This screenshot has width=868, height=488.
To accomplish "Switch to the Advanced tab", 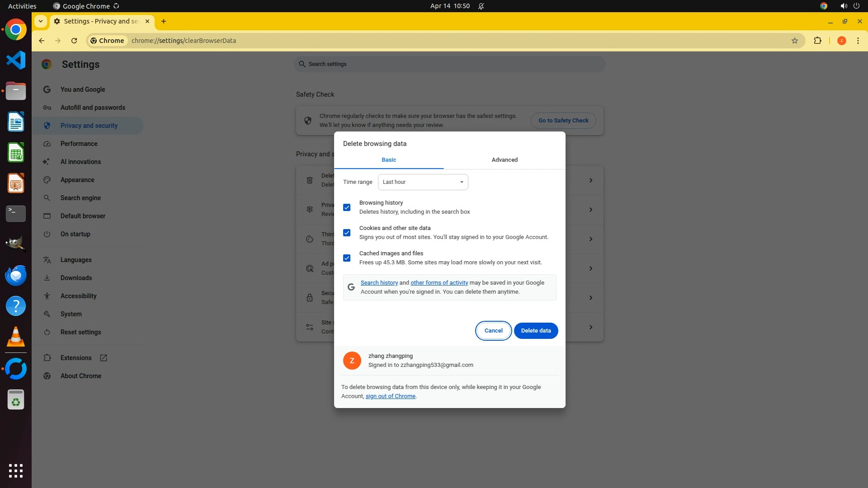I will [x=505, y=160].
